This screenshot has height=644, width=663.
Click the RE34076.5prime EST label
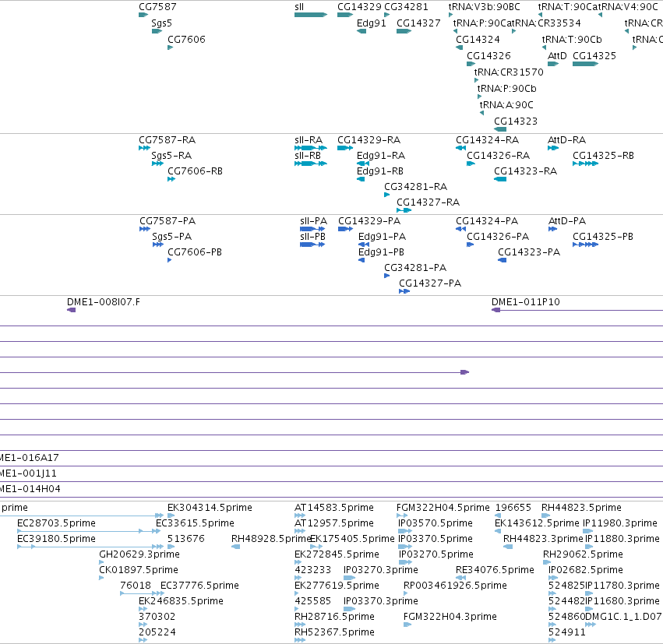click(x=495, y=570)
